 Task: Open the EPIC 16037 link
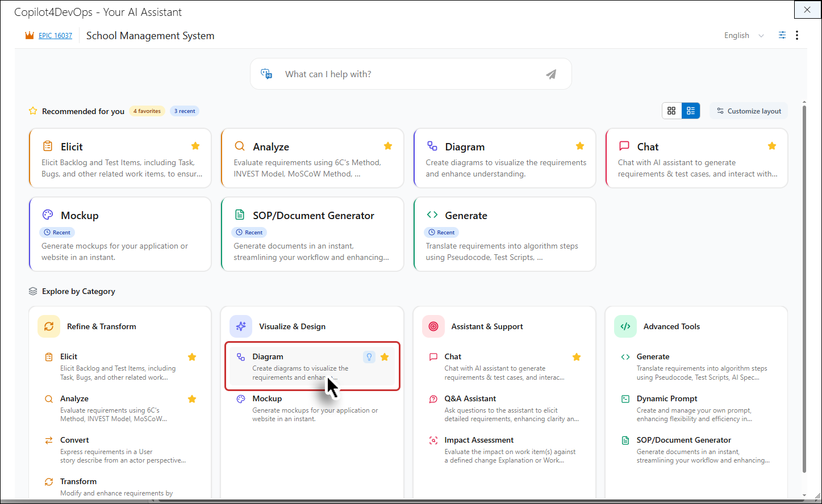(55, 36)
